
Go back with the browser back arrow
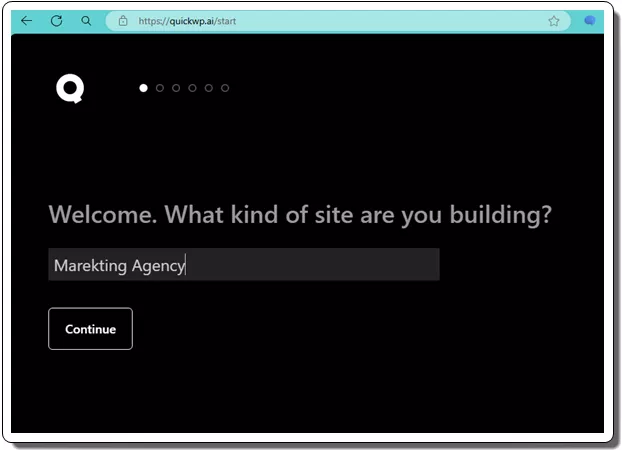27,21
